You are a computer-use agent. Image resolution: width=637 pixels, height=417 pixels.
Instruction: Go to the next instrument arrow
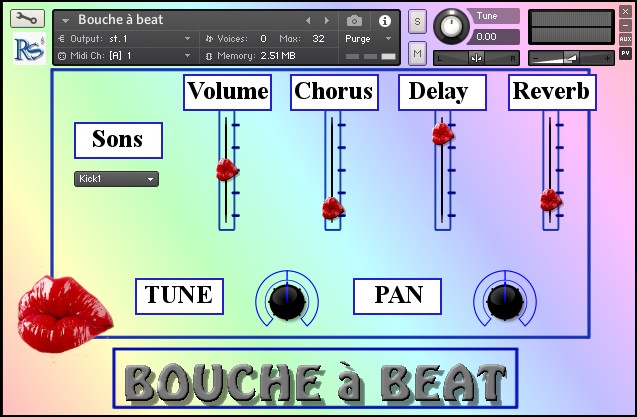tap(327, 20)
